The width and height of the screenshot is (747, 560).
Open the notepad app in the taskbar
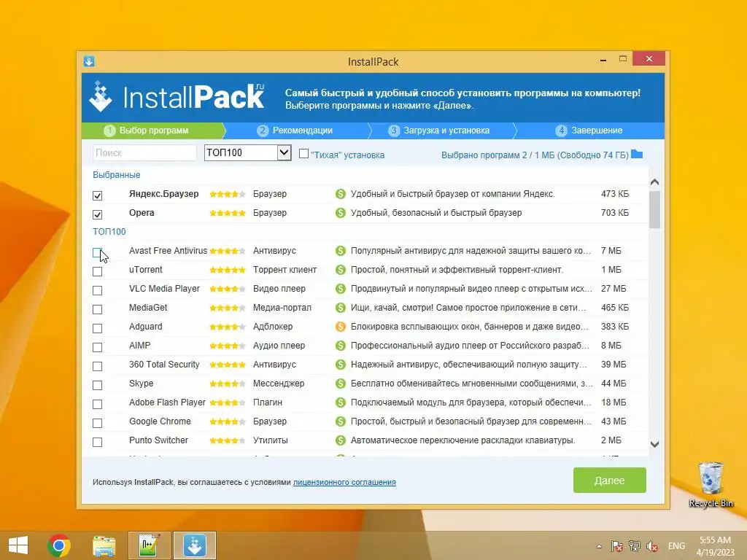149,545
